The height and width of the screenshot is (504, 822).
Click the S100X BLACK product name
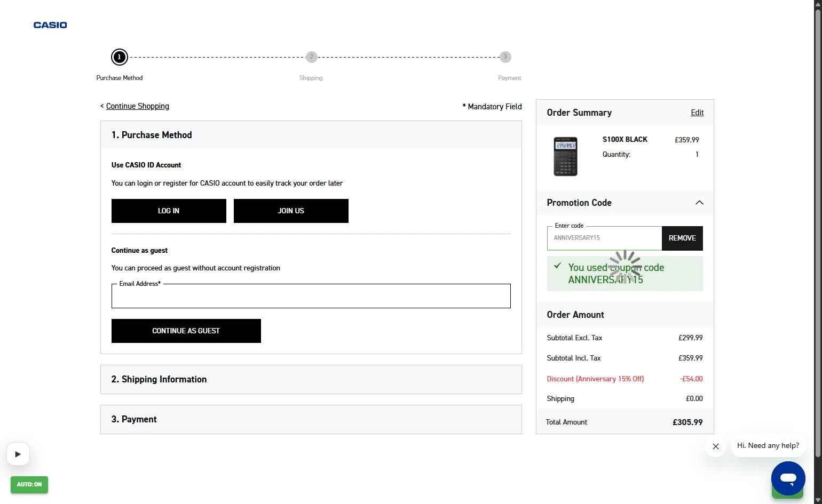625,139
